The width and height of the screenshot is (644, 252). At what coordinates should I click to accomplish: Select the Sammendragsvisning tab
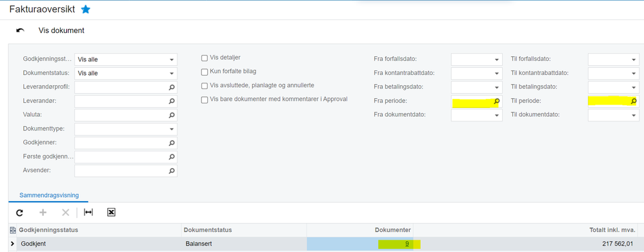click(49, 195)
